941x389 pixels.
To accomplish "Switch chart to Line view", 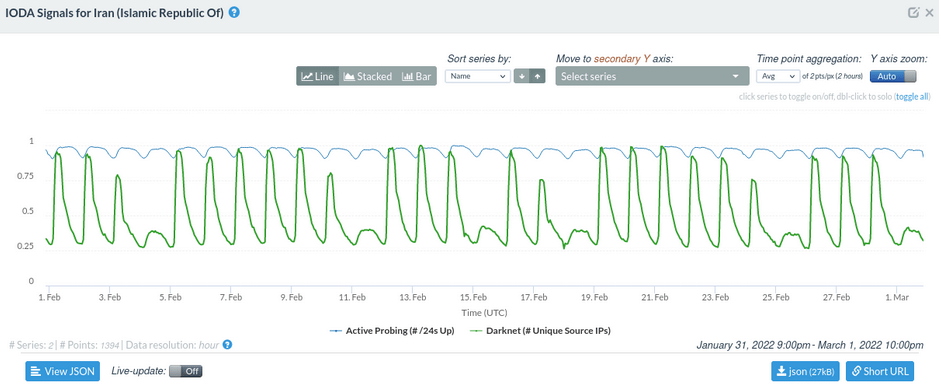I will click(x=317, y=76).
